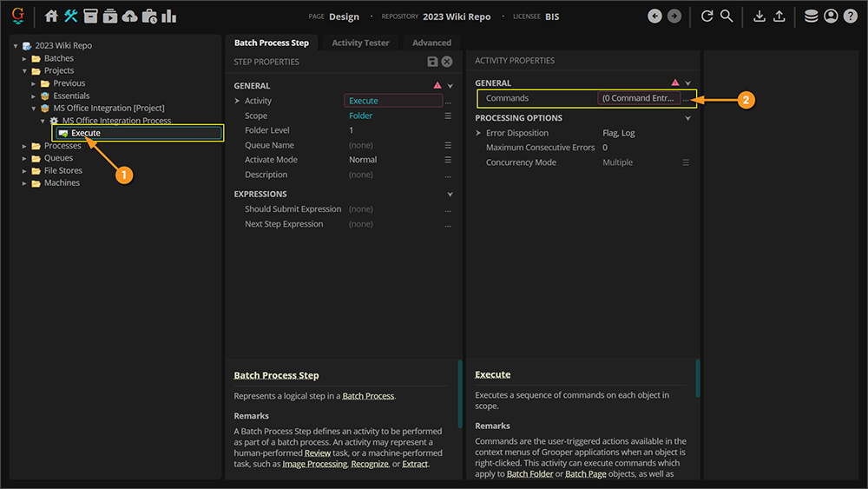Follow the Batch Process link in description
The image size is (868, 489).
(368, 396)
